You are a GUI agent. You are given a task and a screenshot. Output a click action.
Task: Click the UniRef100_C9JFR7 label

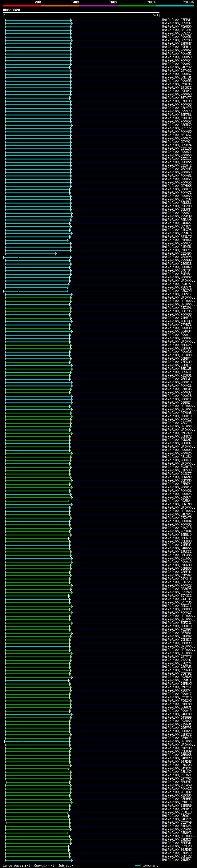[x=177, y=284]
